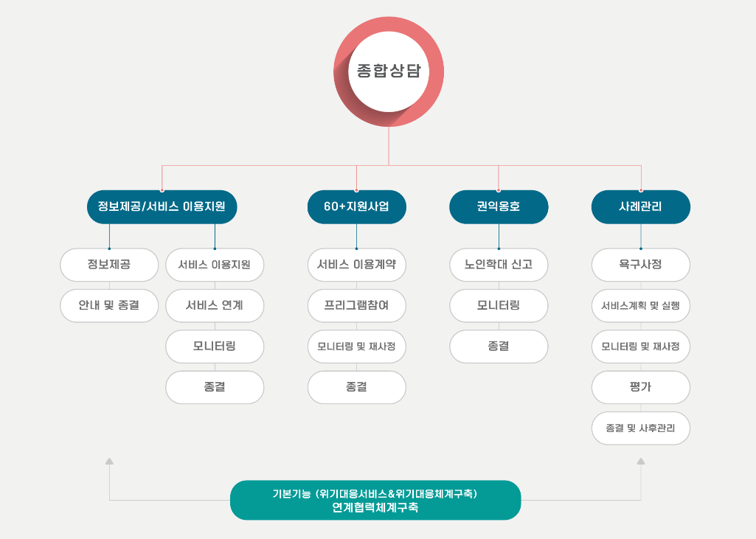Click the 연계협력체계구축 banner at the bottom
The image size is (756, 539).
point(375,499)
